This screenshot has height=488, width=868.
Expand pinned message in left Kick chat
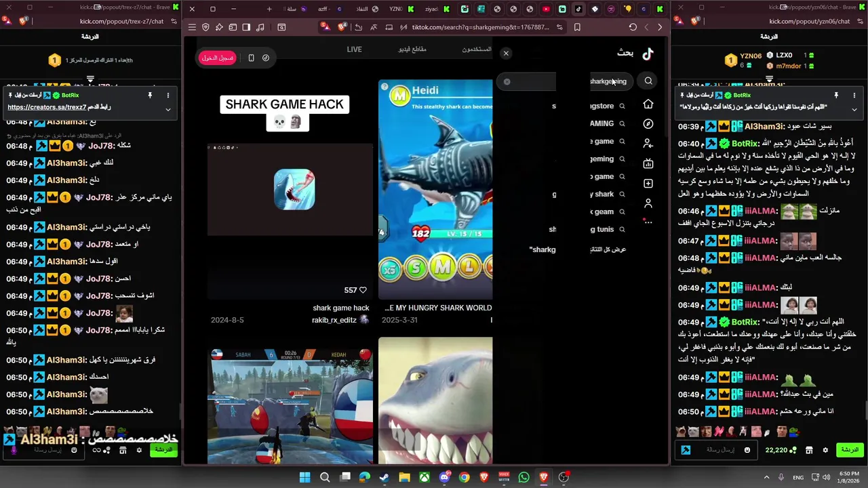point(168,109)
